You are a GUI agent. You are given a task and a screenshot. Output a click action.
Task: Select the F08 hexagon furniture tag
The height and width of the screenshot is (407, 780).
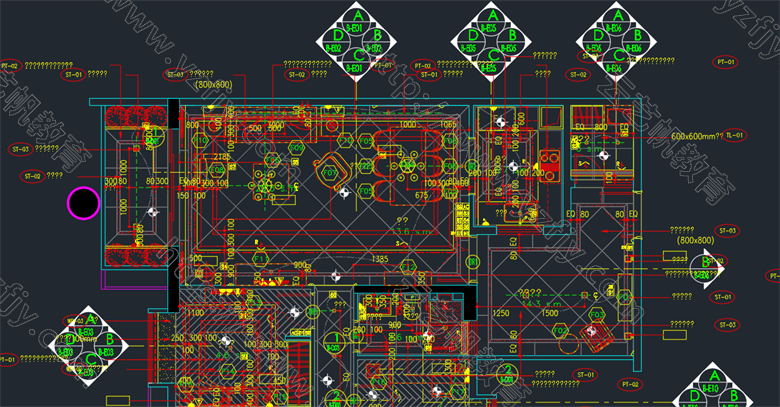point(217,170)
